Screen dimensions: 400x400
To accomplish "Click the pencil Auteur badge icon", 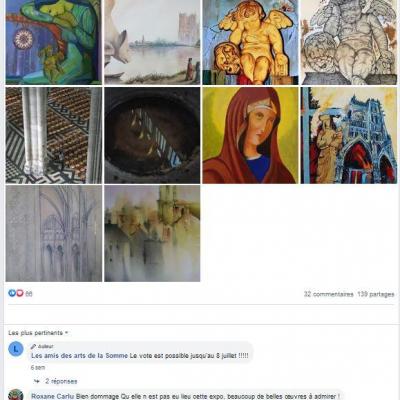I will (33, 346).
